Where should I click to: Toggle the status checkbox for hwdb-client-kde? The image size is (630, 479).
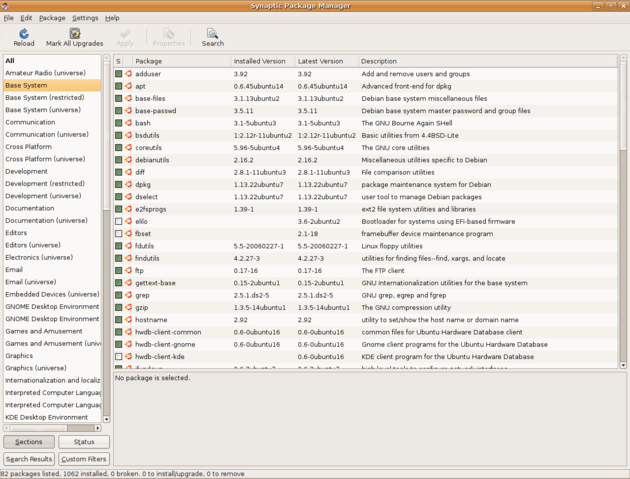tap(118, 356)
